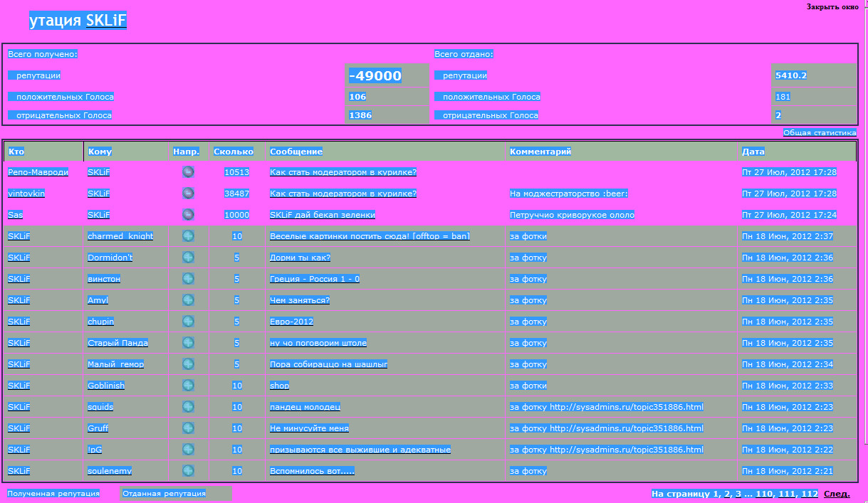Jump to last page 112
The image size is (868, 503).
[x=809, y=493]
